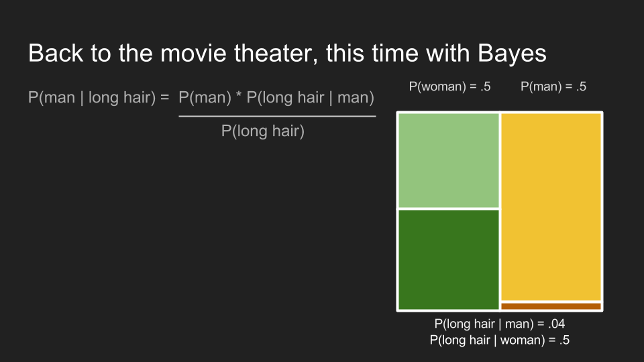
Task: Click the white divider between green rectangles
Action: click(x=449, y=209)
